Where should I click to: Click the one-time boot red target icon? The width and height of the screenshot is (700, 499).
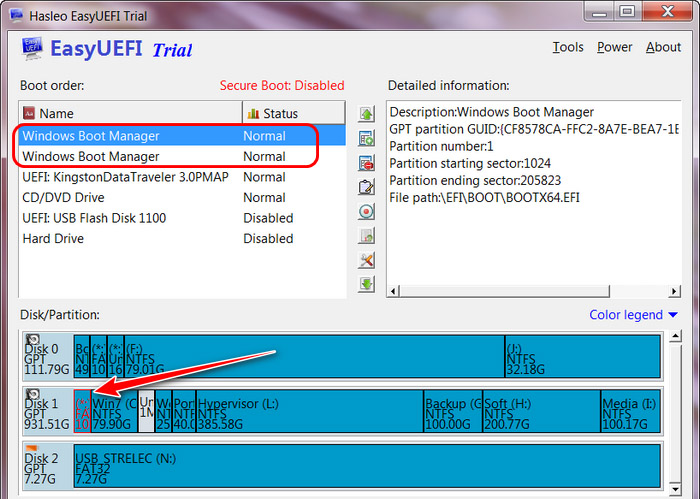pos(366,211)
